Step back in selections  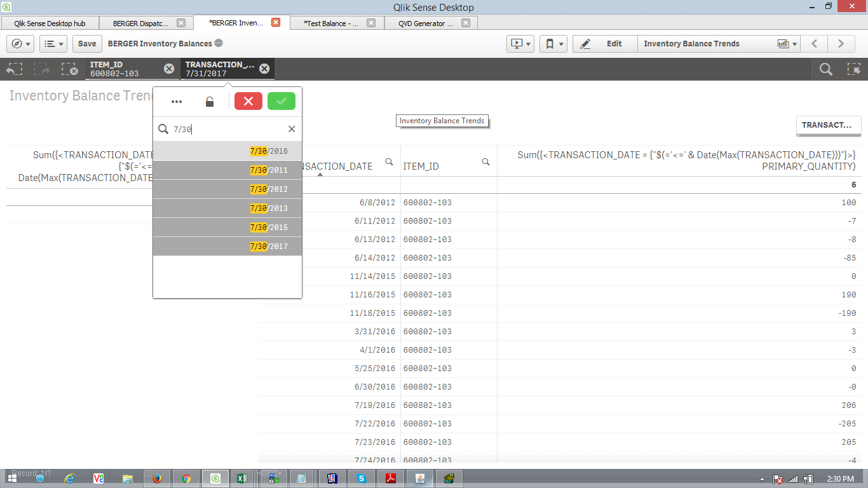point(14,69)
